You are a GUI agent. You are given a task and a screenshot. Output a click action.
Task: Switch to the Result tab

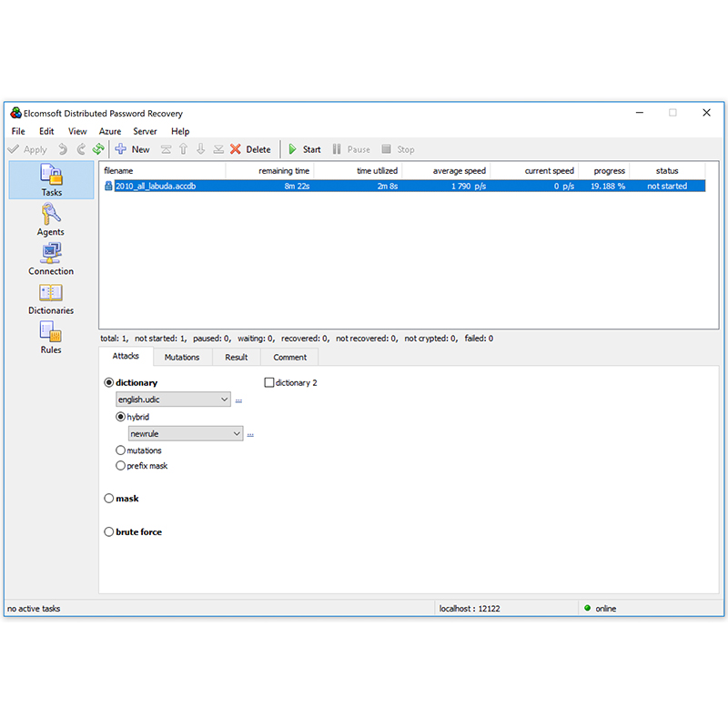tap(237, 357)
